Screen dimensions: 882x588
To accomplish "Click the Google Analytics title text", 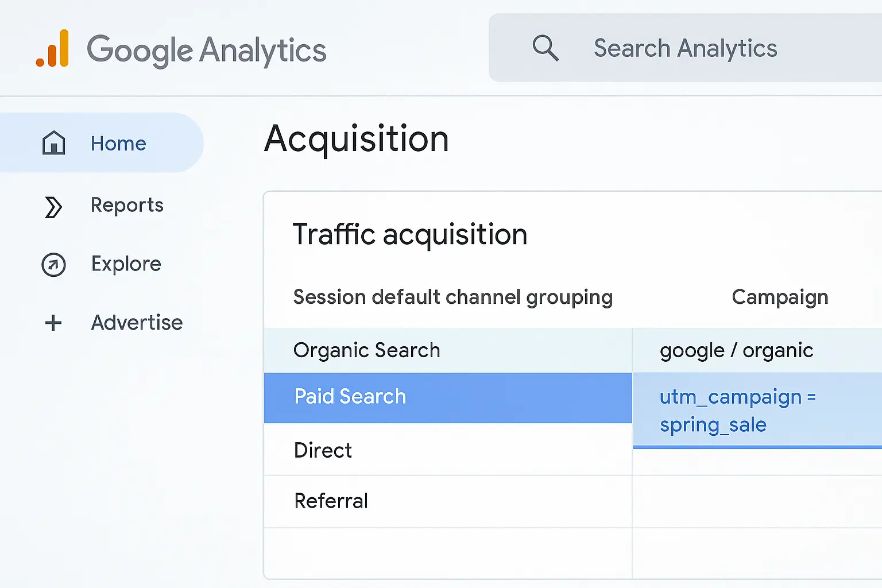I will (x=206, y=50).
